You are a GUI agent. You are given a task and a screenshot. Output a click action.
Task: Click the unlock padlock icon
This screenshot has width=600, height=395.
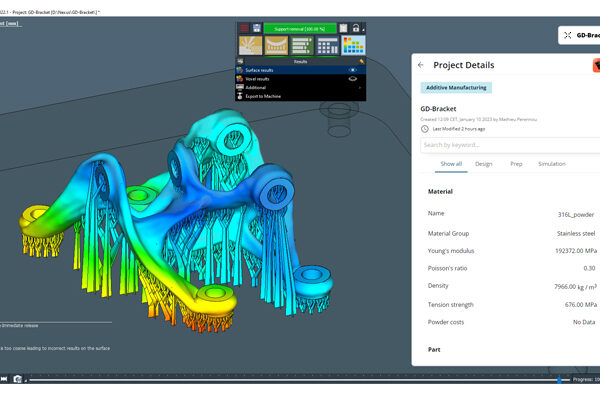click(x=356, y=28)
